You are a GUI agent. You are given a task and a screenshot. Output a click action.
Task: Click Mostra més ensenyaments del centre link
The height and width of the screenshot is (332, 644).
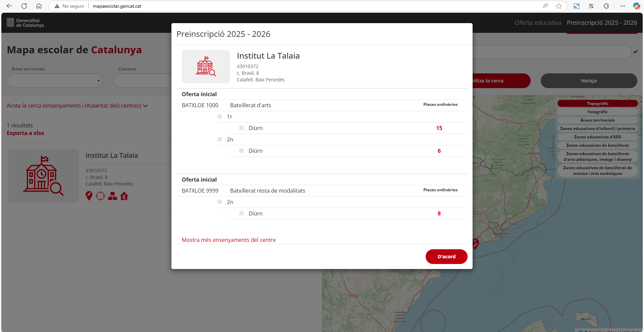228,240
